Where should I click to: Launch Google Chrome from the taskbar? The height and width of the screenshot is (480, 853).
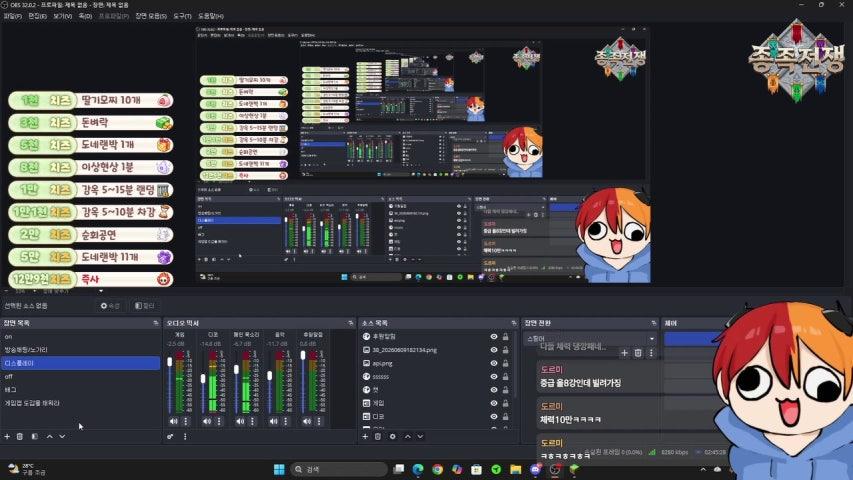point(437,469)
